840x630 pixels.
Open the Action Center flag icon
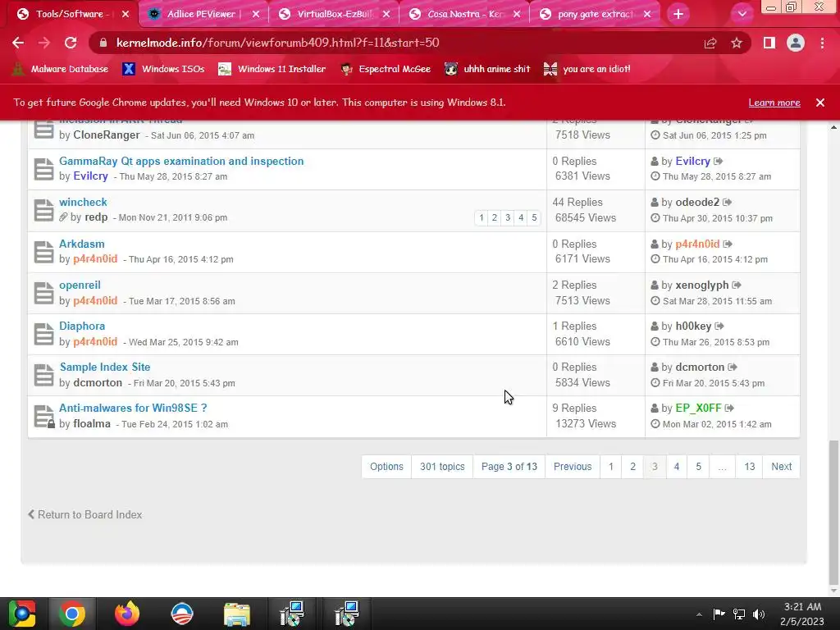pyautogui.click(x=719, y=614)
